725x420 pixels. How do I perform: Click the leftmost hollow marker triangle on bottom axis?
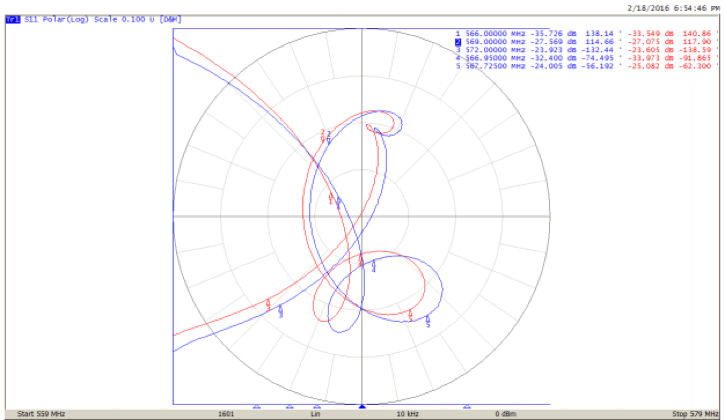[x=257, y=407]
